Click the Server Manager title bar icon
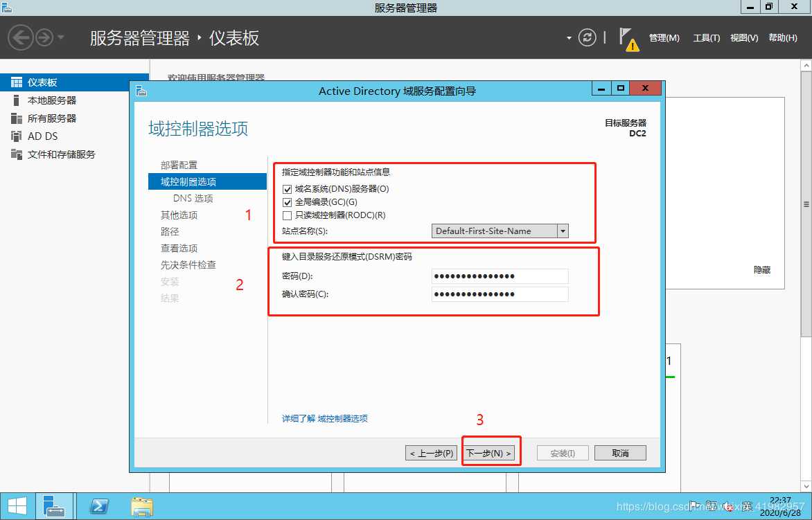This screenshot has width=812, height=520. coord(7,7)
